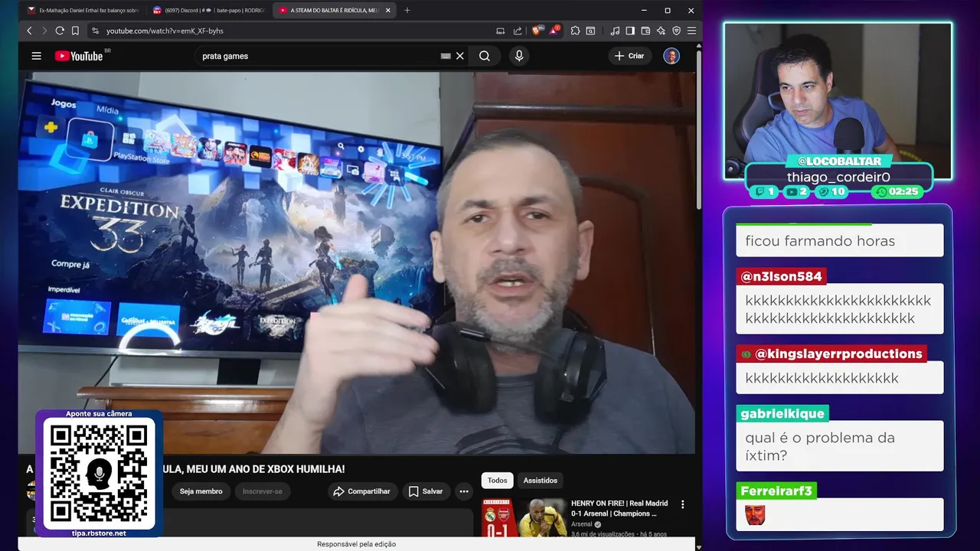The height and width of the screenshot is (551, 980).
Task: Open the browser hamburger main menu
Action: coord(691,31)
